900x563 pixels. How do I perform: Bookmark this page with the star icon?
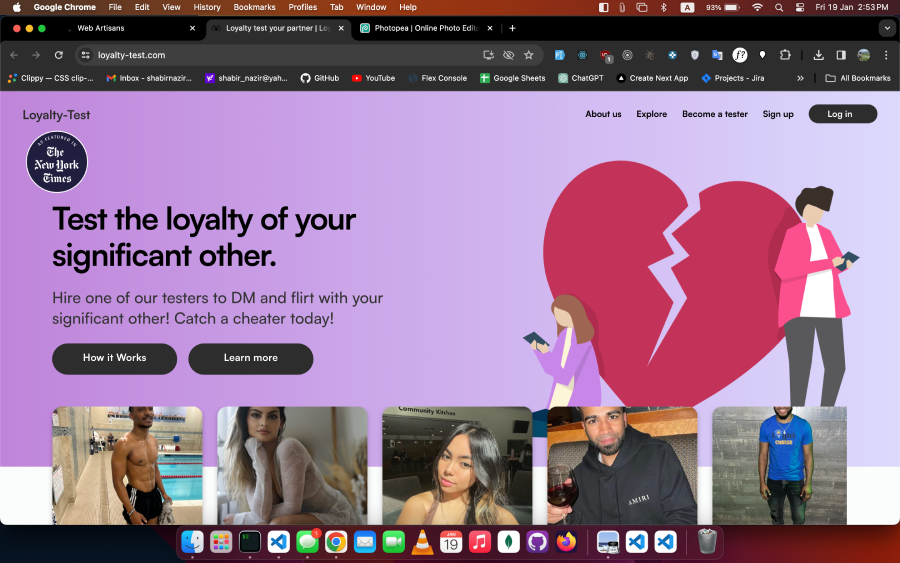click(x=529, y=55)
